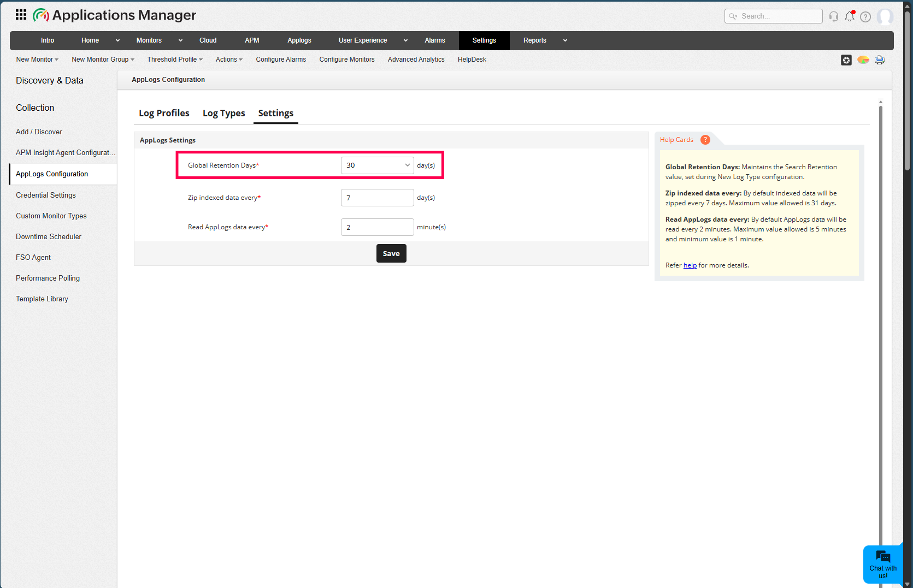Open the Global Retention Days dropdown

coord(377,165)
